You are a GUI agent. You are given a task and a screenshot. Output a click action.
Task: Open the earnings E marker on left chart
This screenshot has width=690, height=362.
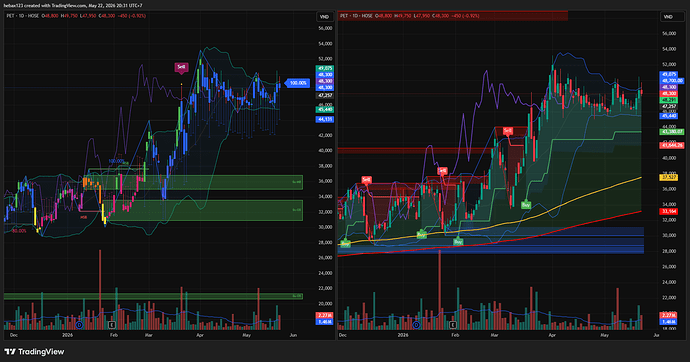point(112,325)
